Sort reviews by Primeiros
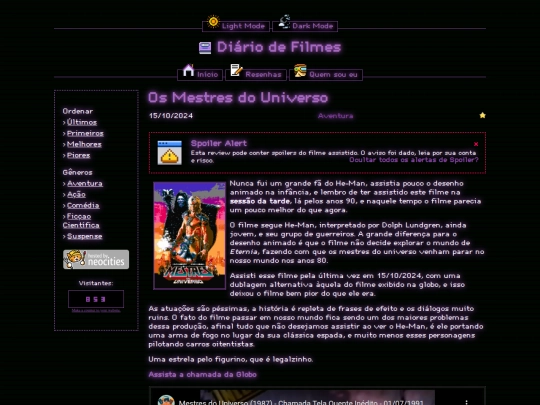540x405 pixels. pyautogui.click(x=85, y=133)
